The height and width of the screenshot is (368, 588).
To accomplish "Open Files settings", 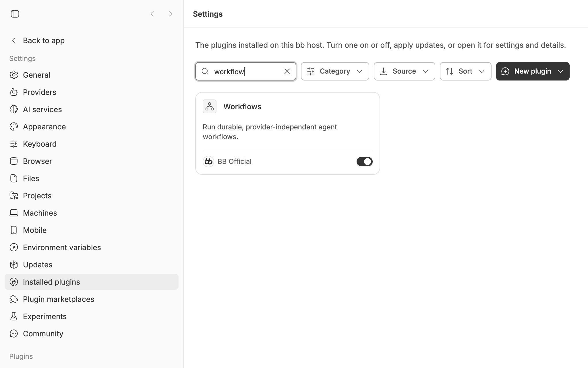I will (92, 178).
